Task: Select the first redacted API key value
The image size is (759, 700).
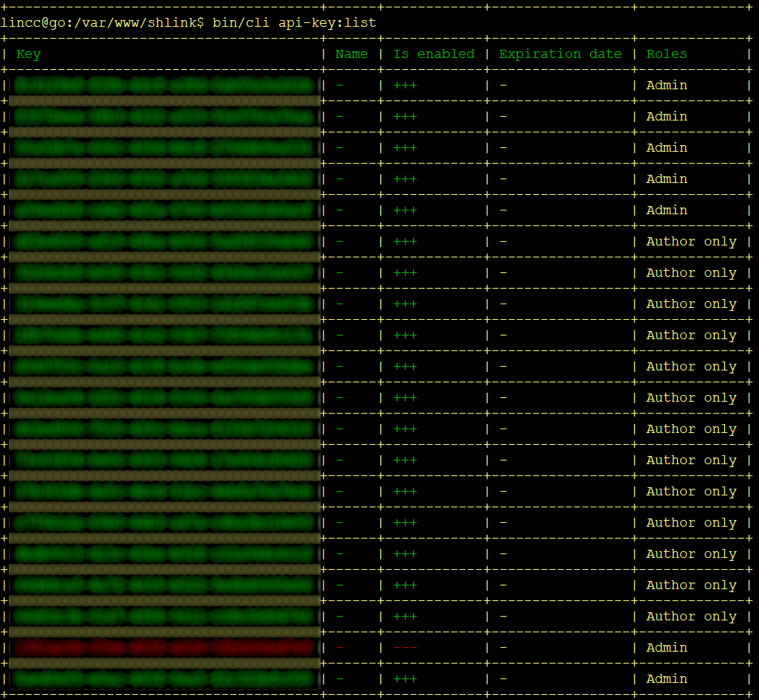Action: [x=164, y=85]
